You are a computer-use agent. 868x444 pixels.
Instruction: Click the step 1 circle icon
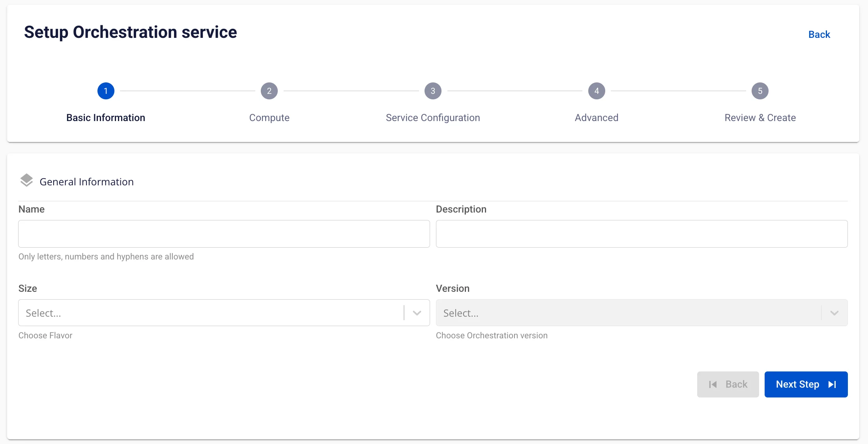click(106, 91)
